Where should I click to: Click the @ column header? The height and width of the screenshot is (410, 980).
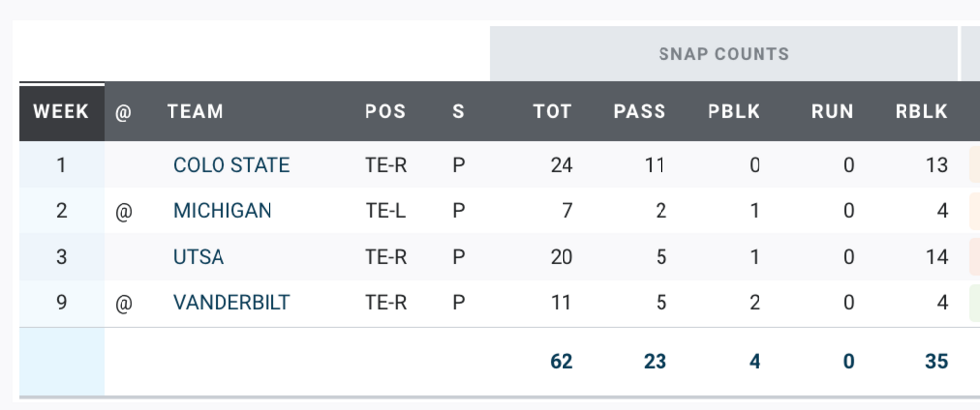(122, 112)
